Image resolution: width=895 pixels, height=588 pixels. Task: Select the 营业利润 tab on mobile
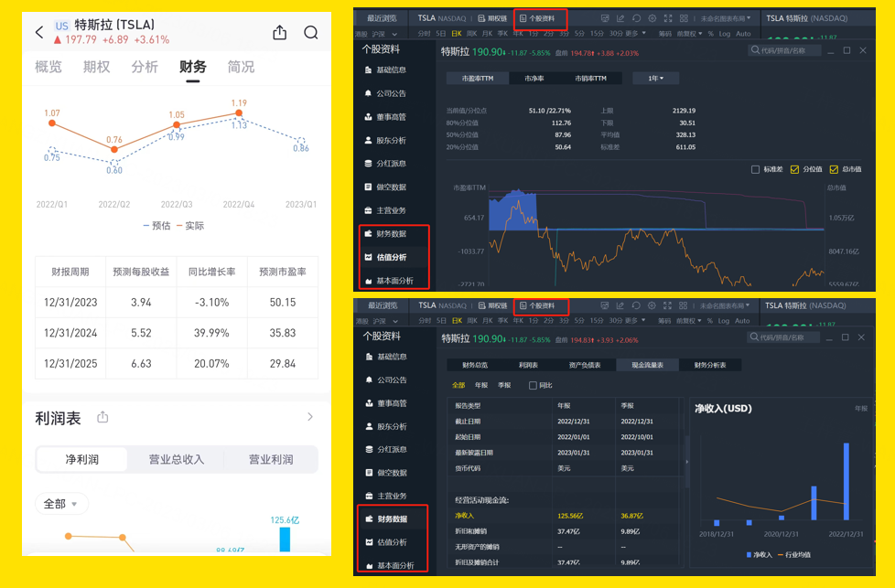click(271, 460)
